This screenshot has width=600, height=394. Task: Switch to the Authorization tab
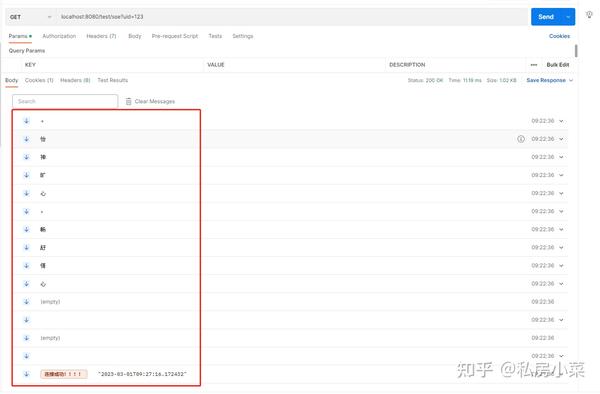59,36
